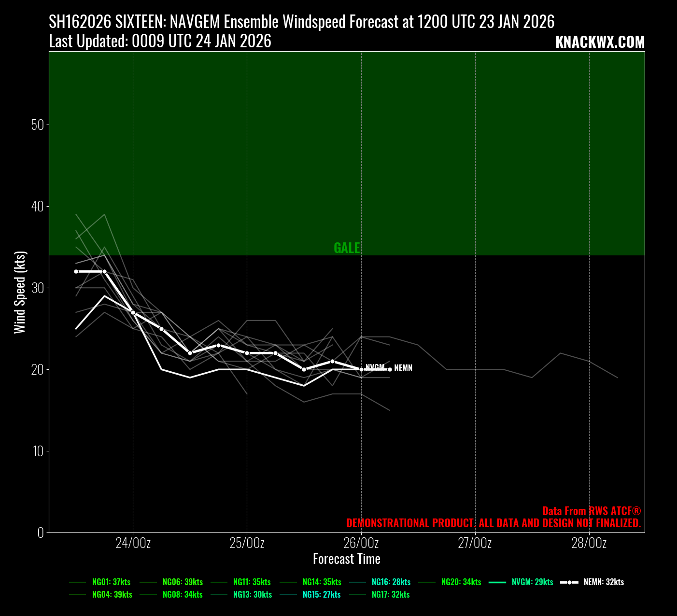
Task: Select the NG08: 34kts legend item
Action: 183,595
